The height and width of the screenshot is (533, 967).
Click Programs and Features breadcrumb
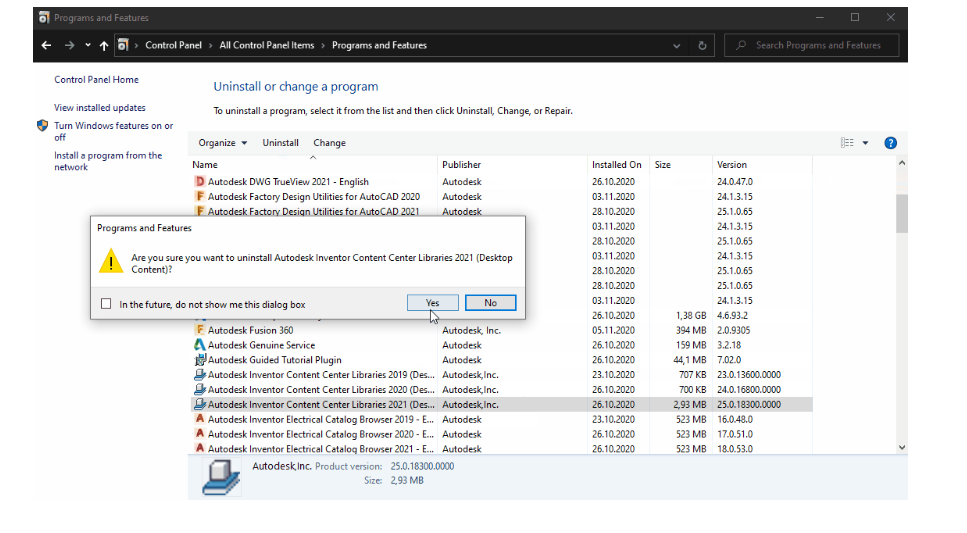tap(379, 45)
